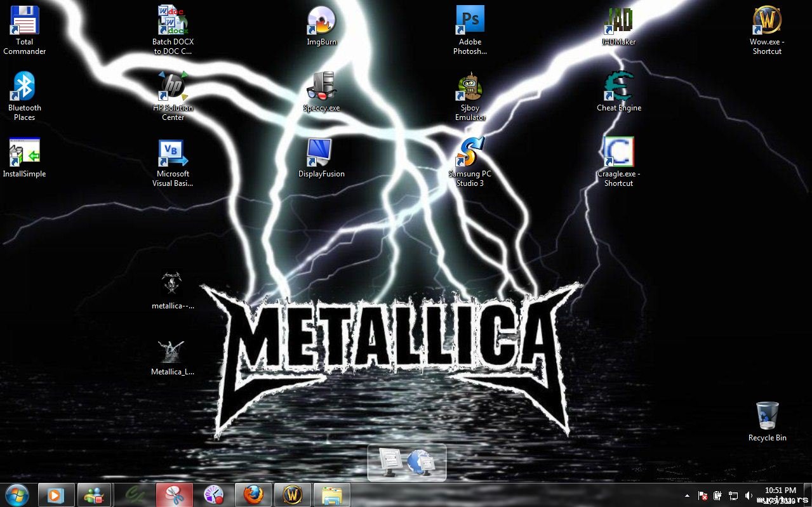Image resolution: width=812 pixels, height=507 pixels.
Task: Open the Craagle.exe shortcut icon
Action: pos(618,163)
